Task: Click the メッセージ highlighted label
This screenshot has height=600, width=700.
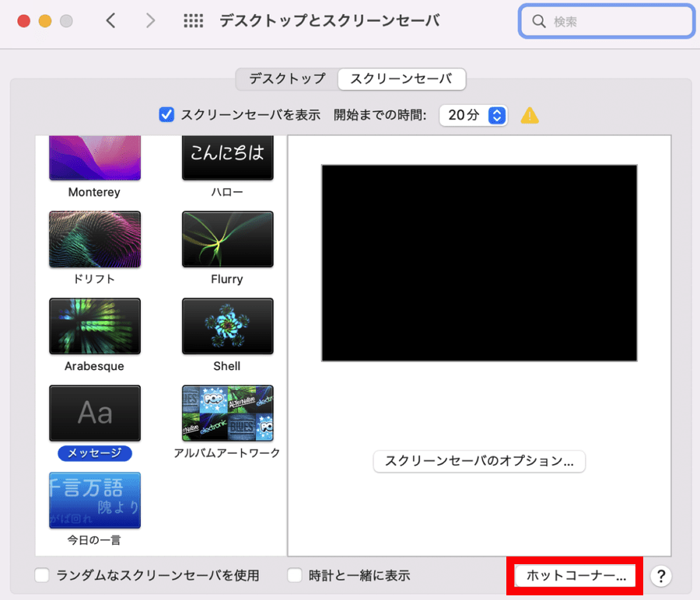Action: (x=95, y=453)
